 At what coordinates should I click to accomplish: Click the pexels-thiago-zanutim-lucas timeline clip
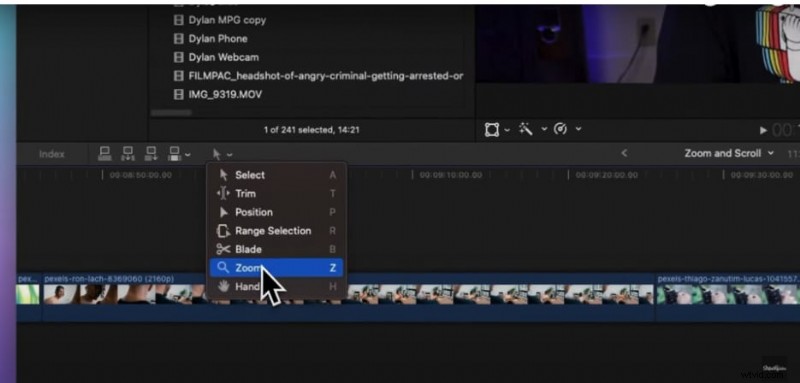(x=728, y=296)
